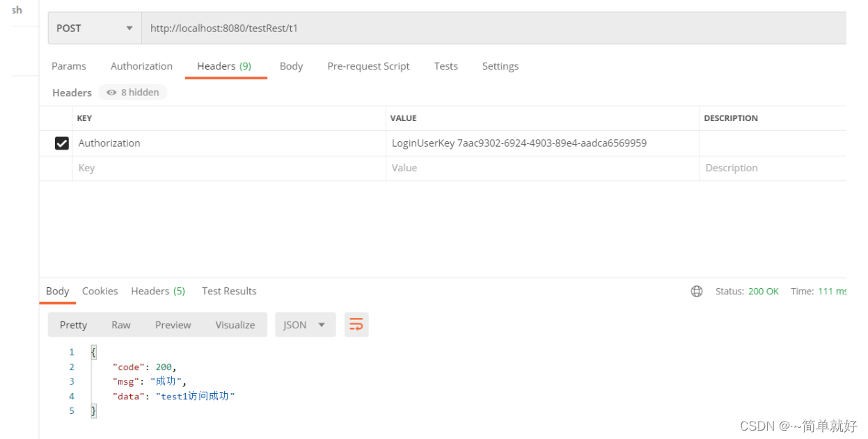Image resolution: width=868 pixels, height=439 pixels.
Task: Open the request Settings tab
Action: (x=500, y=66)
